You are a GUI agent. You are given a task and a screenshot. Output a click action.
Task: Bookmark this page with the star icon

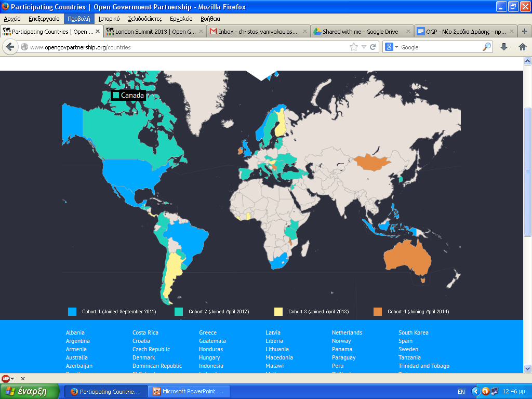tap(353, 47)
